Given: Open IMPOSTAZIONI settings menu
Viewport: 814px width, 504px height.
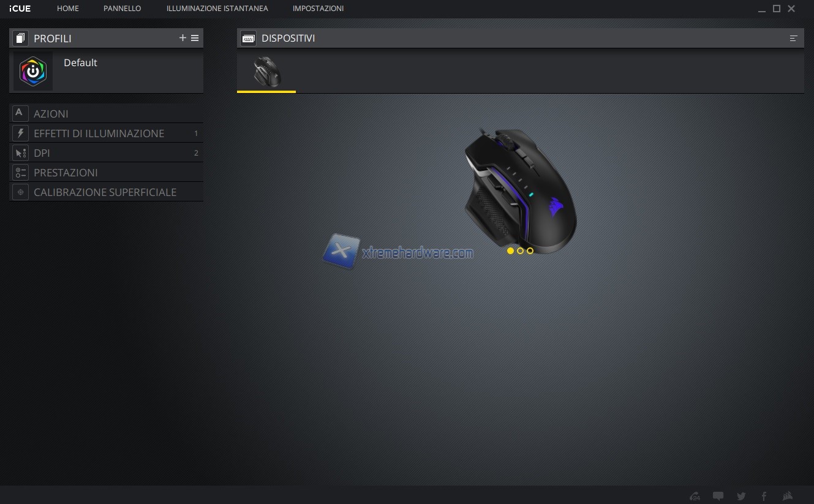Looking at the screenshot, I should pos(318,9).
